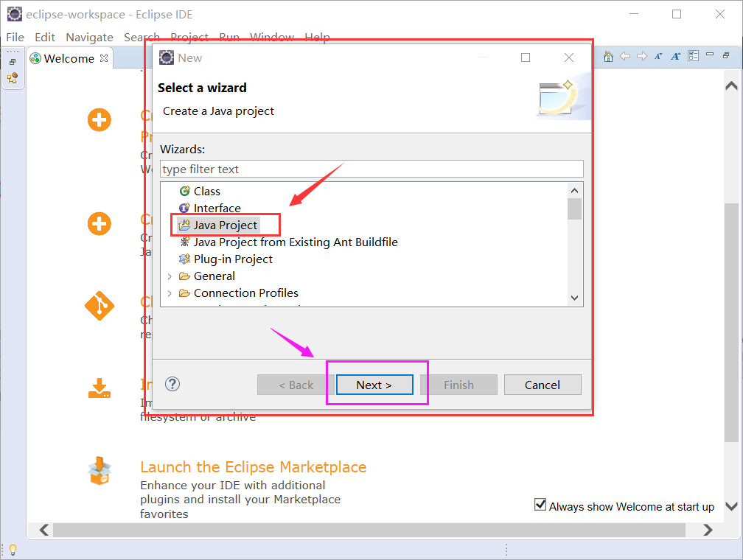Viewport: 743px width, 560px height.
Task: Click the orange Import download icon
Action: [x=100, y=388]
